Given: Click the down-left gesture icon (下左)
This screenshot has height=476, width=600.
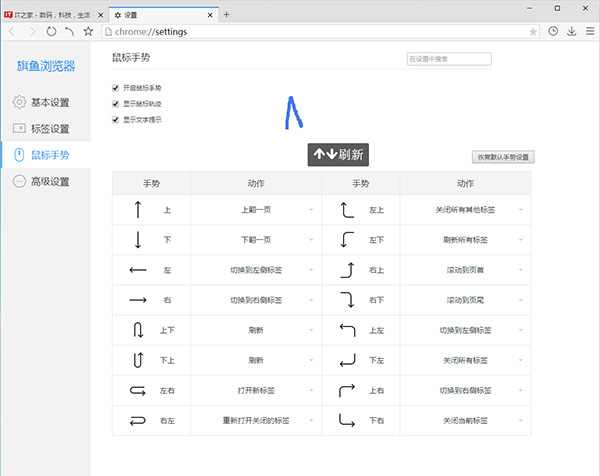Looking at the screenshot, I should (347, 360).
